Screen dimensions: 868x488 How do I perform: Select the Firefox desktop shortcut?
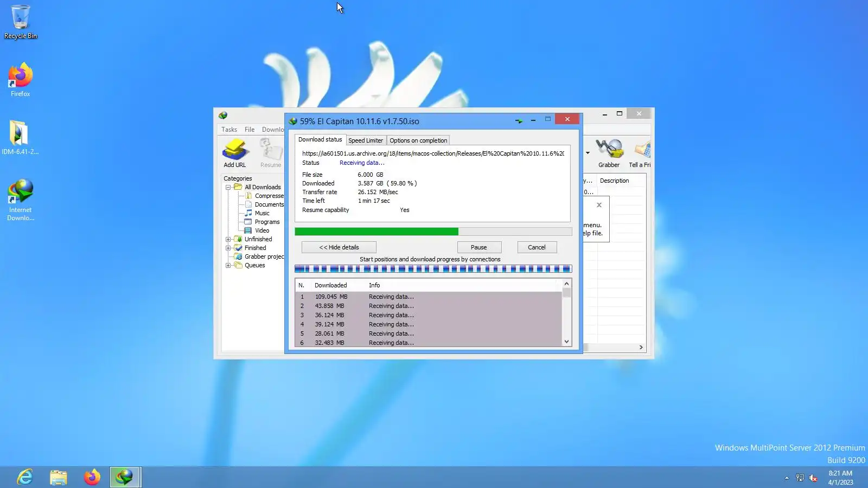[x=21, y=80]
